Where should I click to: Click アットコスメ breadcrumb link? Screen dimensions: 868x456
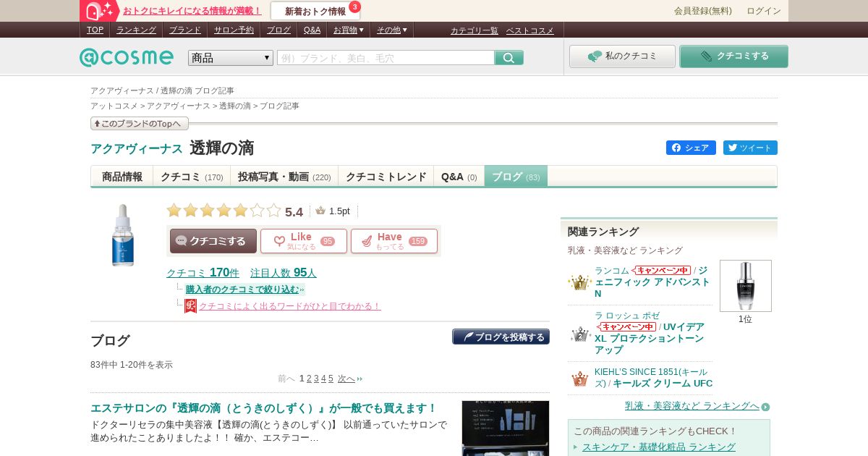pyautogui.click(x=114, y=106)
